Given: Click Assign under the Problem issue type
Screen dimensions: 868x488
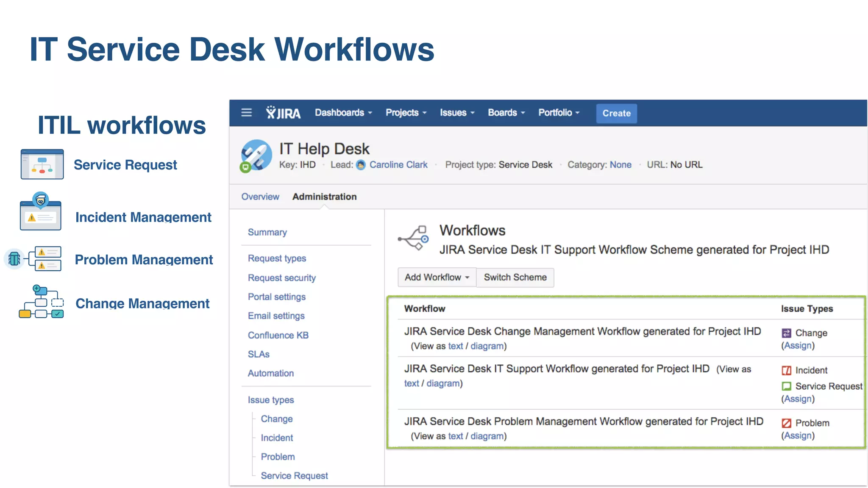Looking at the screenshot, I should click(798, 435).
